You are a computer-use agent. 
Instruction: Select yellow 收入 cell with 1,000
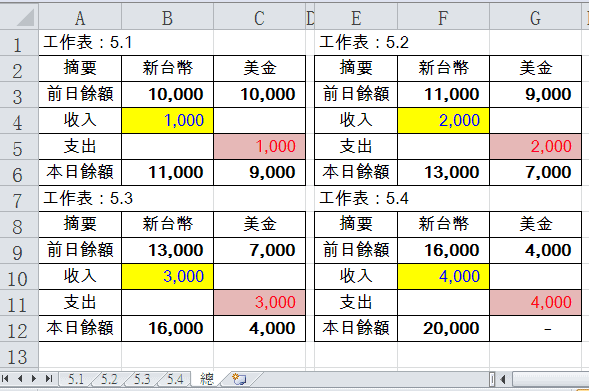pos(168,121)
